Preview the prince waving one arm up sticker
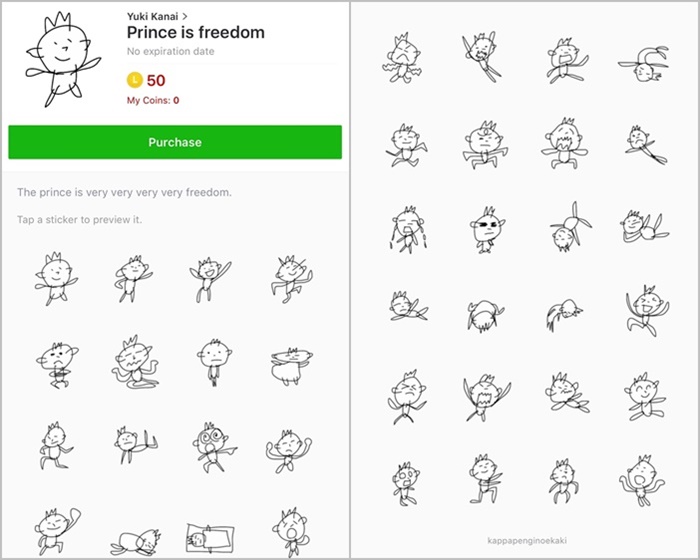 [56, 531]
